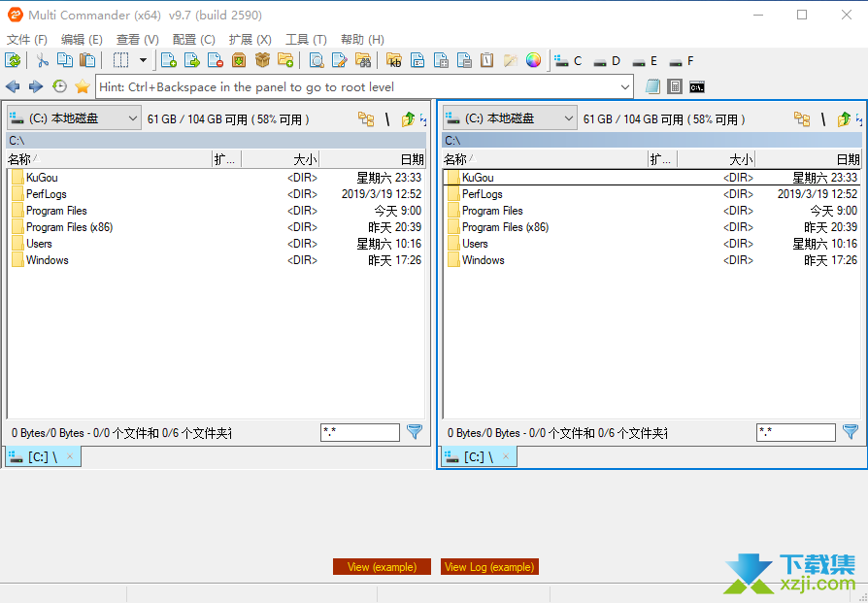Click the open cardboard box icon
The height and width of the screenshot is (603, 868).
[262, 60]
